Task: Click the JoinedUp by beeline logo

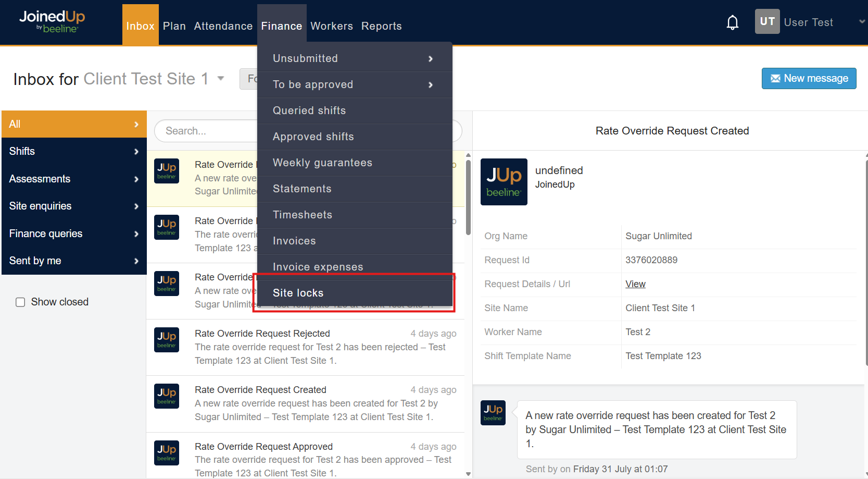Action: (52, 22)
